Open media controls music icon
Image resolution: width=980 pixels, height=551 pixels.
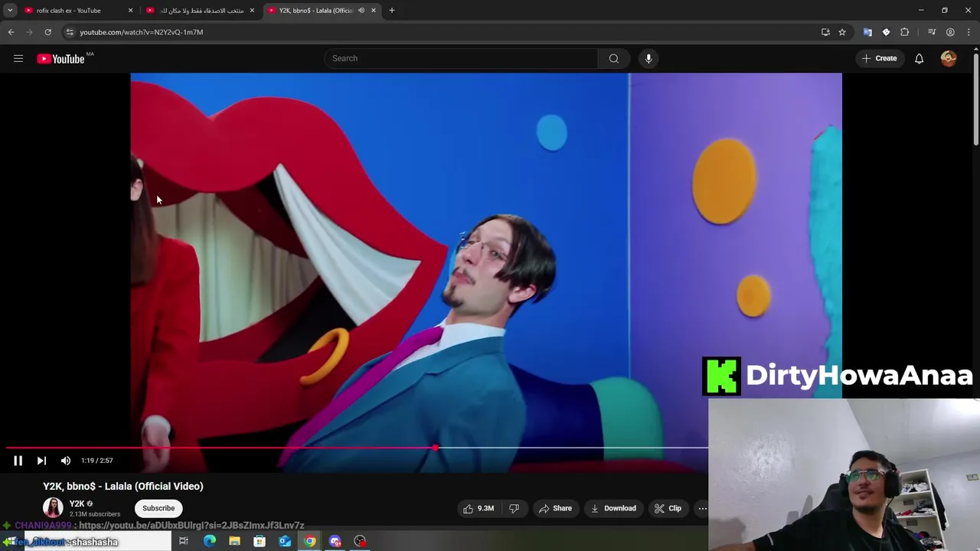coord(932,32)
